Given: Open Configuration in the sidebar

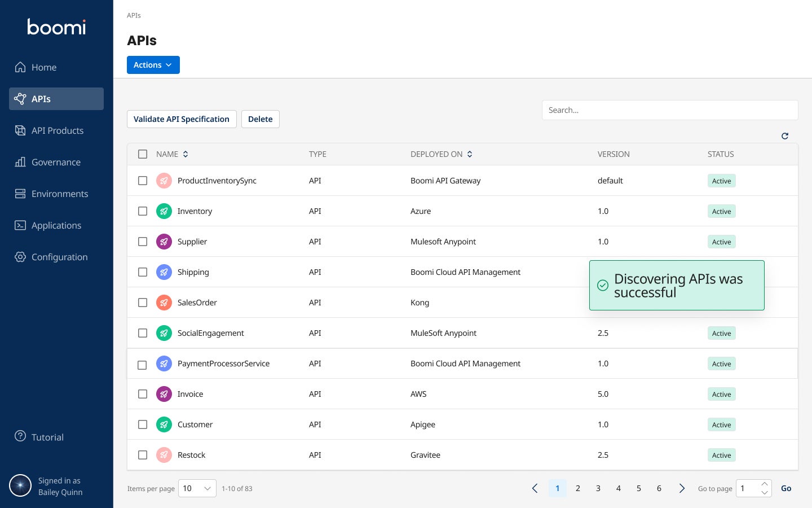Looking at the screenshot, I should pos(56,257).
